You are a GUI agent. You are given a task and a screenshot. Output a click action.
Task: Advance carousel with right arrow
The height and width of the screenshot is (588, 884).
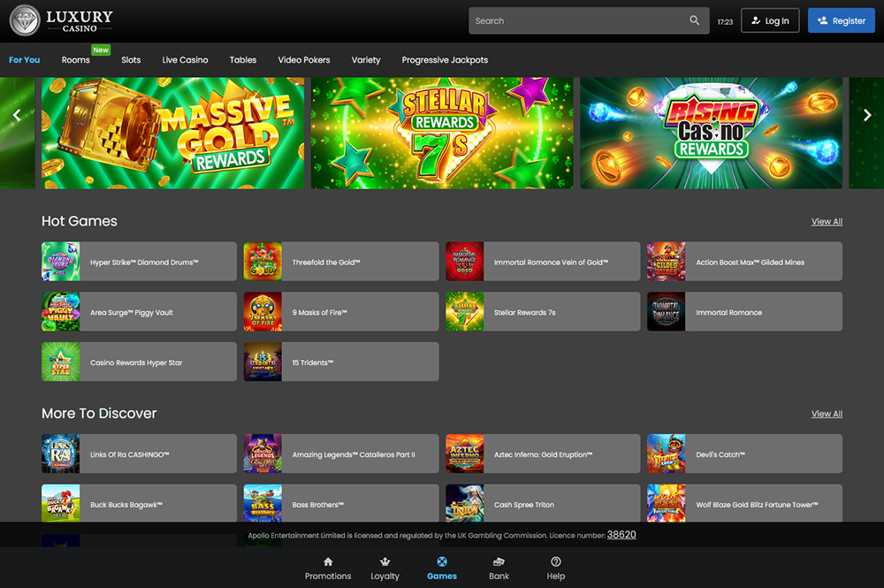867,115
